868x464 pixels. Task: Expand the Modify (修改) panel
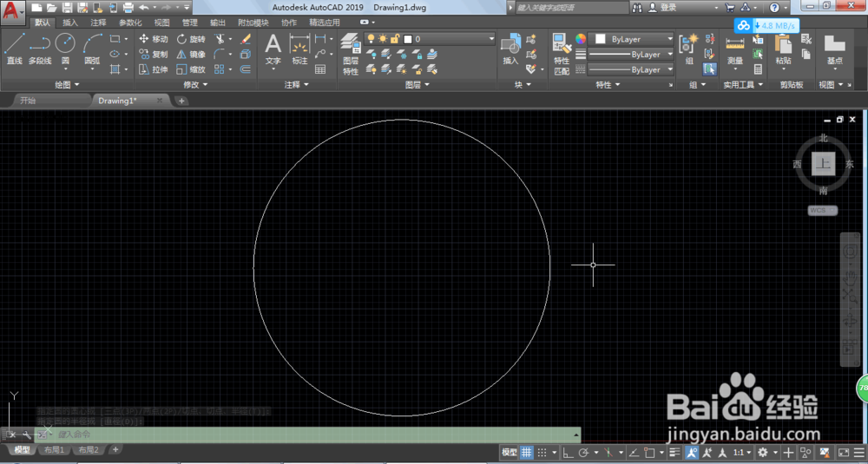(x=195, y=85)
